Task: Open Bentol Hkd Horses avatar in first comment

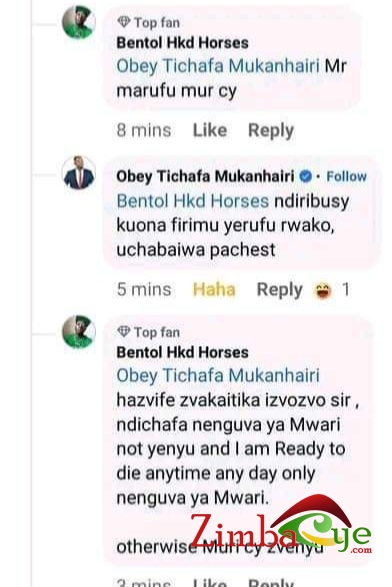Action: 79,22
